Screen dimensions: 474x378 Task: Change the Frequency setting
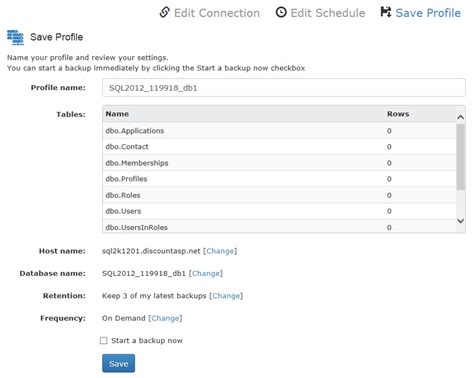click(165, 318)
